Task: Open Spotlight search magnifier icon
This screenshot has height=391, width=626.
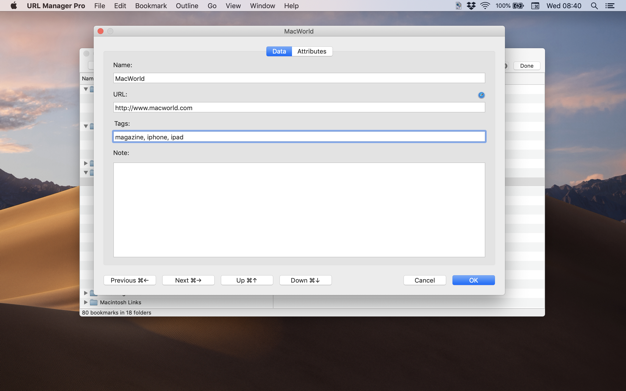Action: pyautogui.click(x=594, y=6)
